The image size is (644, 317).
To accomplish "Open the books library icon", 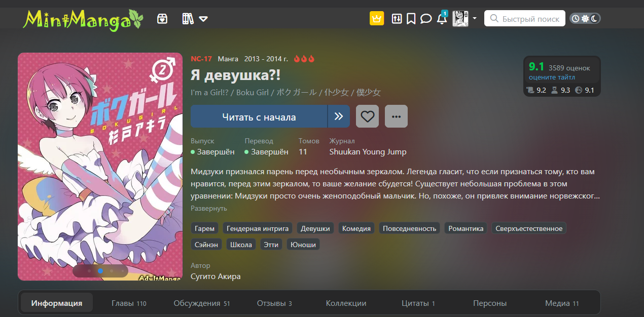I will (188, 19).
